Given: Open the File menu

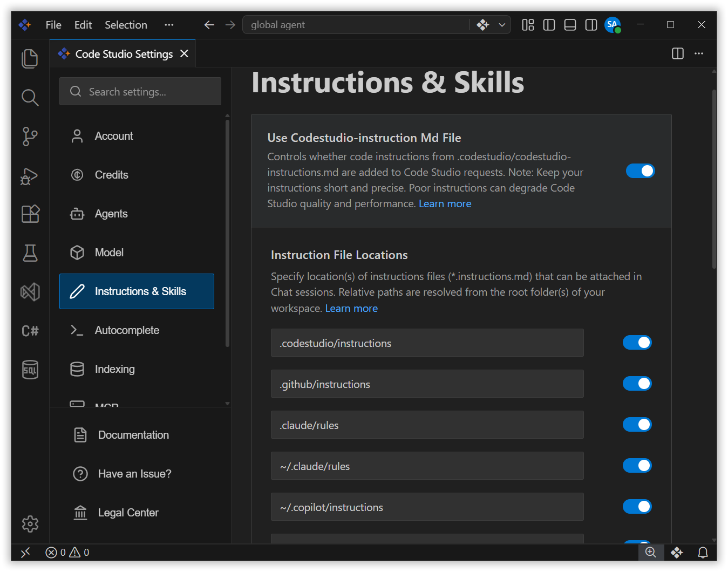Looking at the screenshot, I should tap(53, 25).
